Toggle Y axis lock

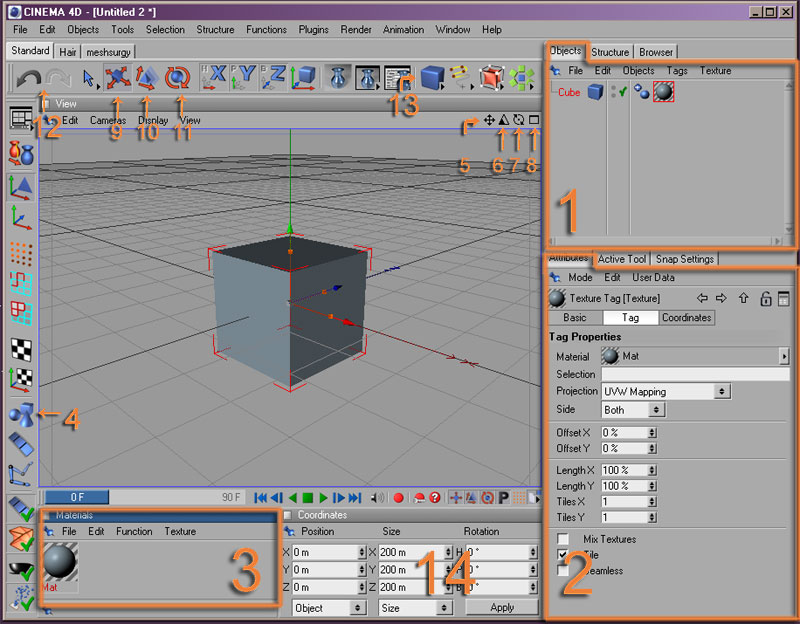(243, 77)
